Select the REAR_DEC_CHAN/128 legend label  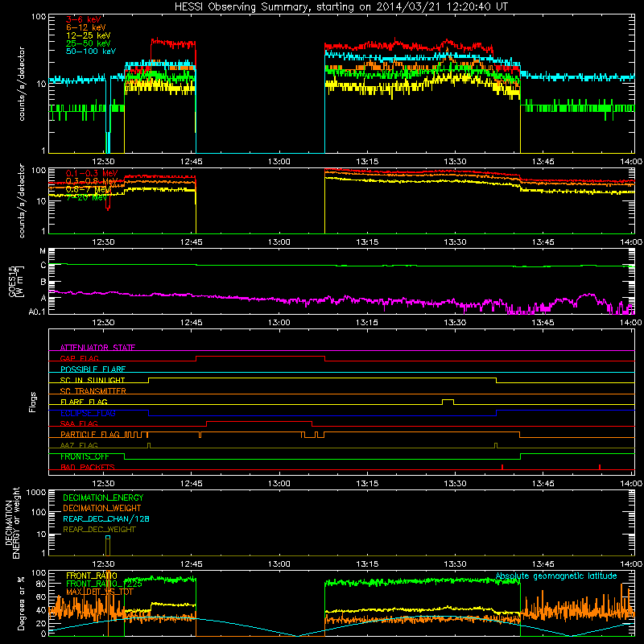(106, 518)
